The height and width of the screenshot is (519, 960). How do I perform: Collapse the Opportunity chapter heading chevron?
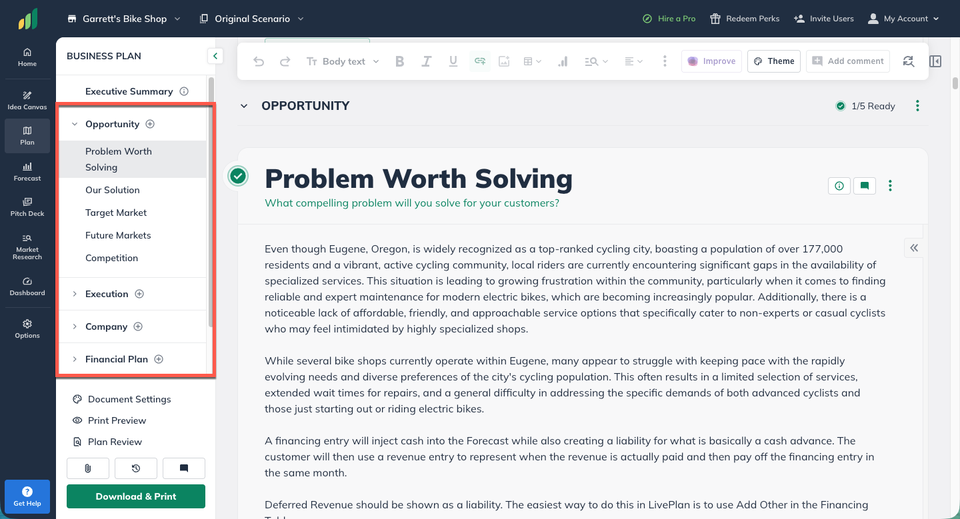[244, 106]
